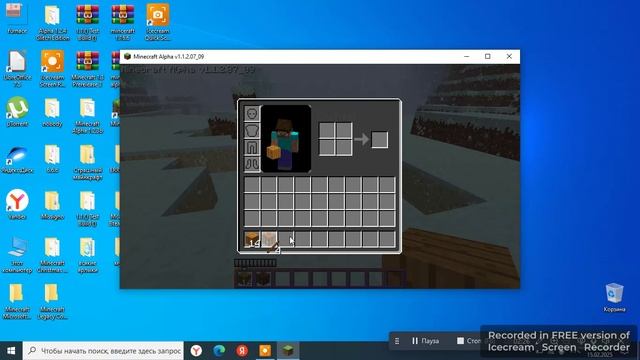The height and width of the screenshot is (360, 640).
Task: Select the Яндекс.Диск desktop shortcut
Action: tap(17, 159)
